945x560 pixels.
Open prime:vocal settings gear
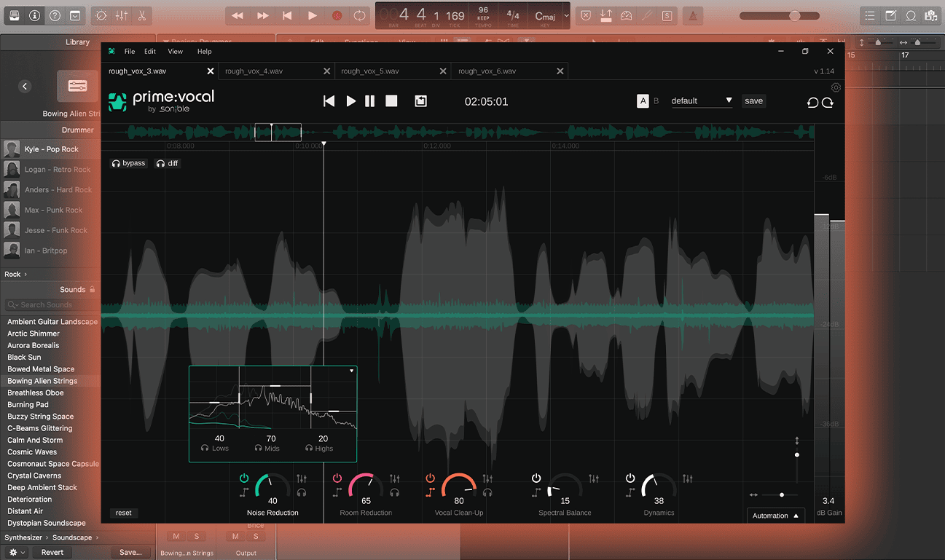[x=836, y=87]
